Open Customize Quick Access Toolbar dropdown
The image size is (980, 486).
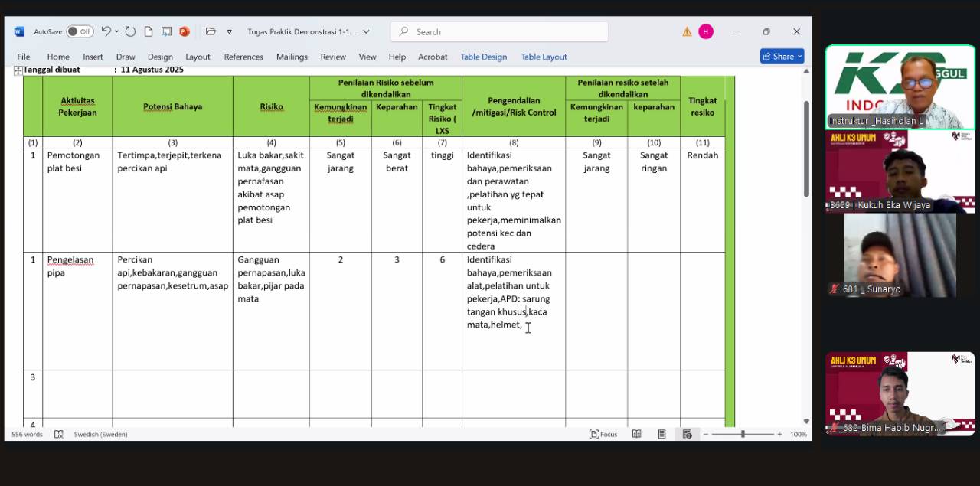click(x=229, y=31)
